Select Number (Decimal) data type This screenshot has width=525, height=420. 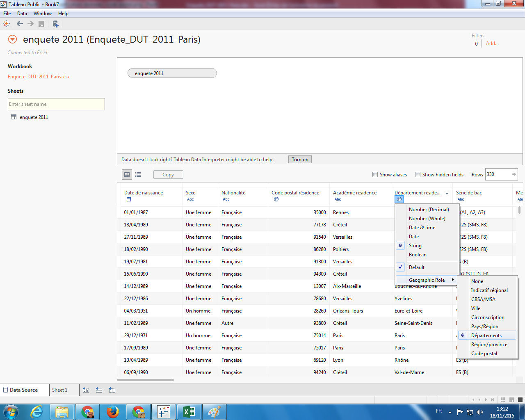[429, 210]
